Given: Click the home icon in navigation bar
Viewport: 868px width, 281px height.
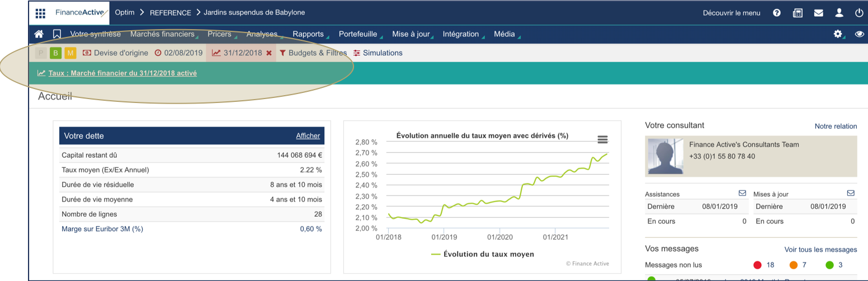Looking at the screenshot, I should (39, 34).
